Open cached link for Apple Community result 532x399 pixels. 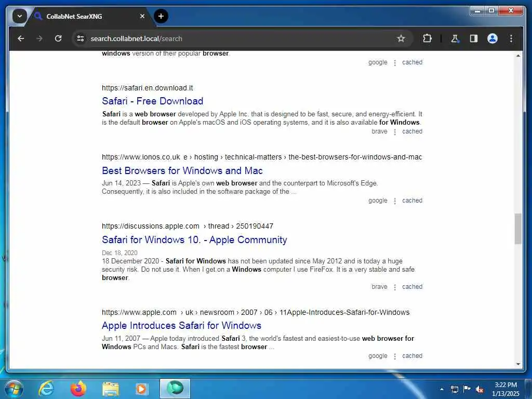click(412, 287)
